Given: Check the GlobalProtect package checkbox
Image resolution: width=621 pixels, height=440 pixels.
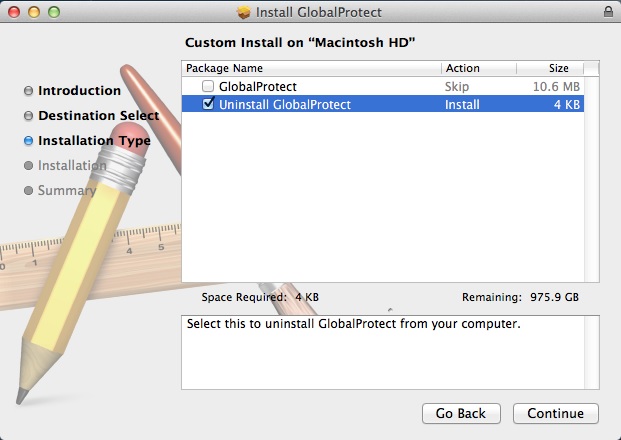Looking at the screenshot, I should pos(208,86).
